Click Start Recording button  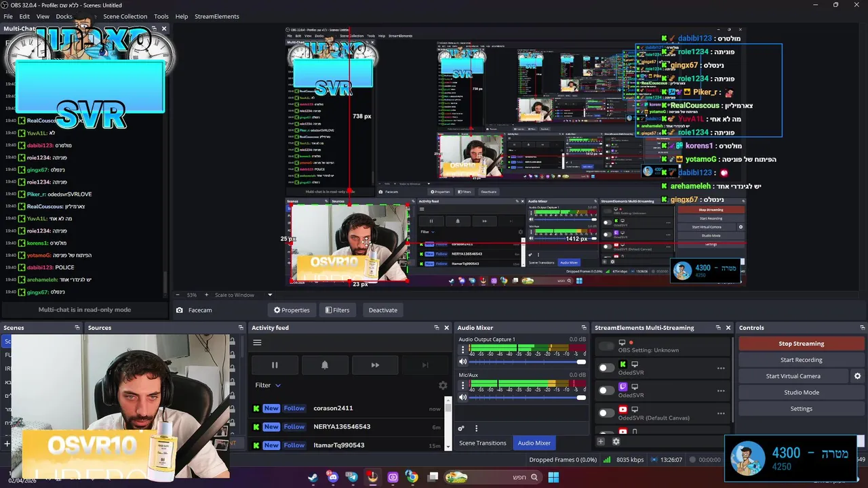point(801,360)
